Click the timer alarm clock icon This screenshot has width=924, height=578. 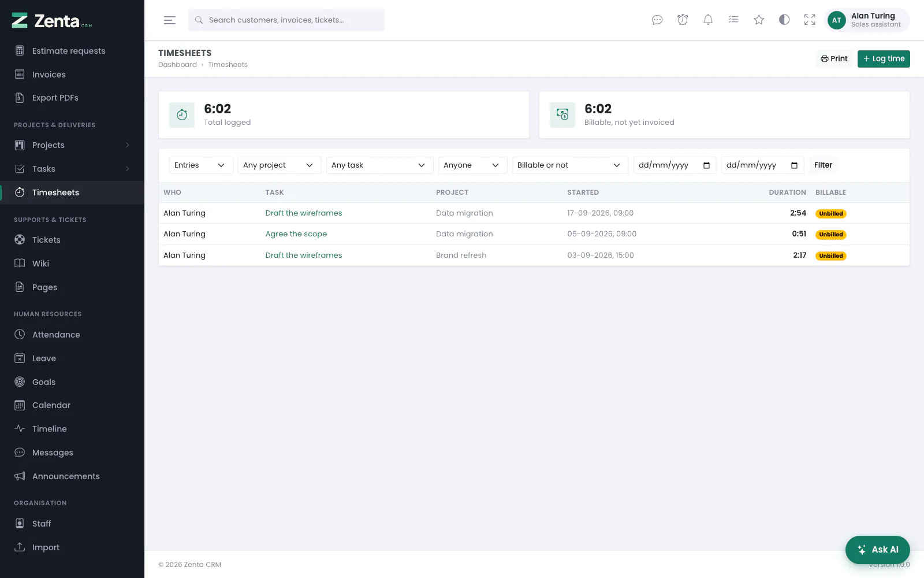click(683, 20)
